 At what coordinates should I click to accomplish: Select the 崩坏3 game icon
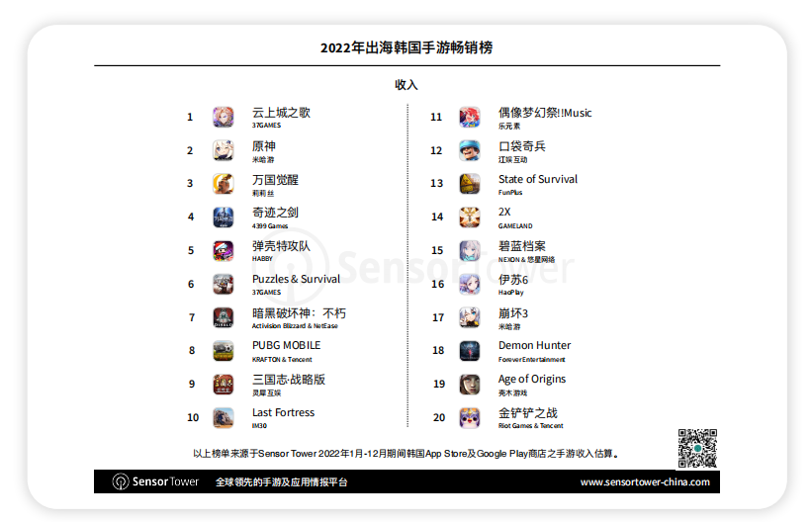[469, 317]
